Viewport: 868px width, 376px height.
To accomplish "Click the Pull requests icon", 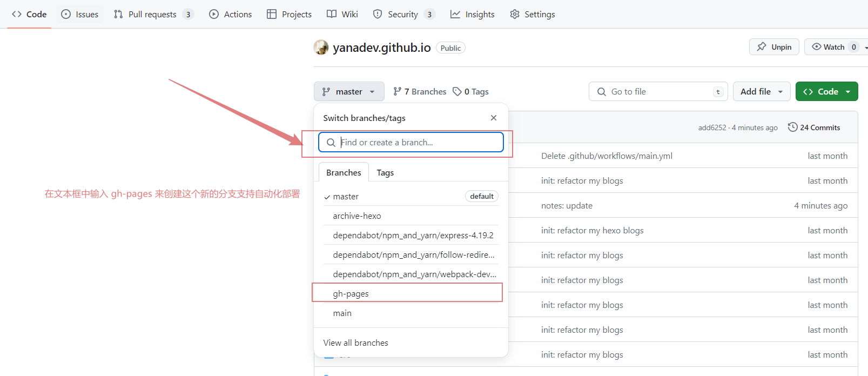I will pyautogui.click(x=118, y=14).
